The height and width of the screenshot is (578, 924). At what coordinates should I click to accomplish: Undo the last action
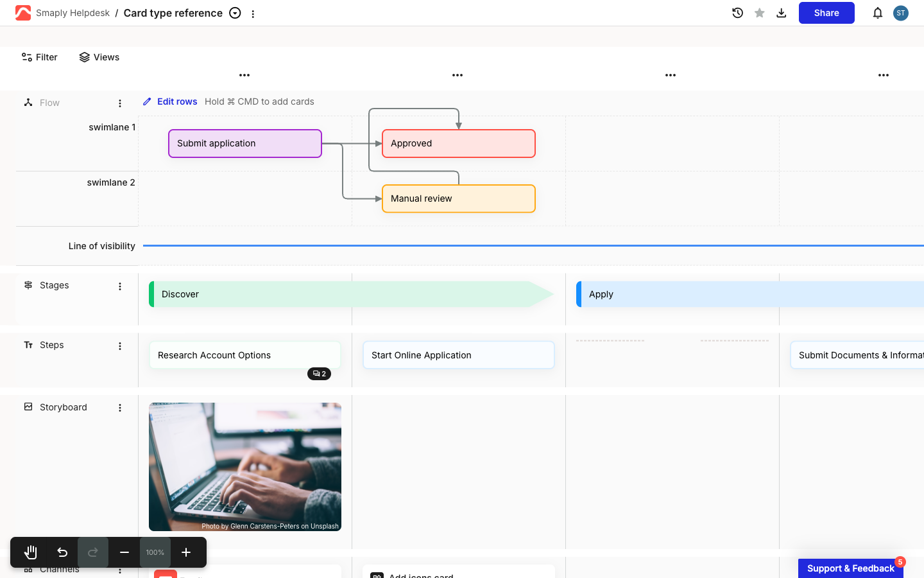point(62,552)
